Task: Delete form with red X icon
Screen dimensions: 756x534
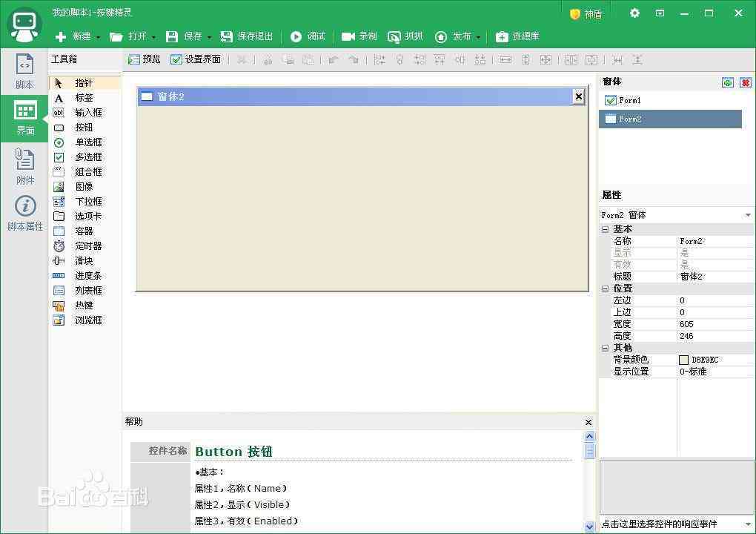Action: [746, 82]
